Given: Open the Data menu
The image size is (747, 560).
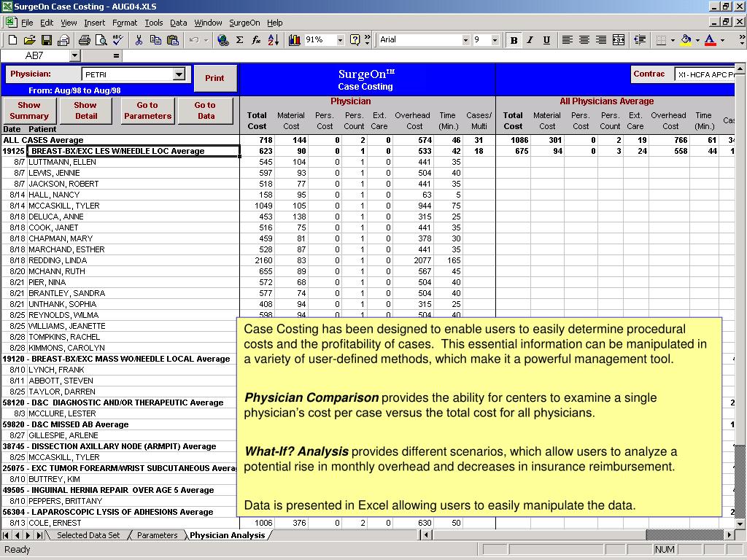Looking at the screenshot, I should coord(178,23).
